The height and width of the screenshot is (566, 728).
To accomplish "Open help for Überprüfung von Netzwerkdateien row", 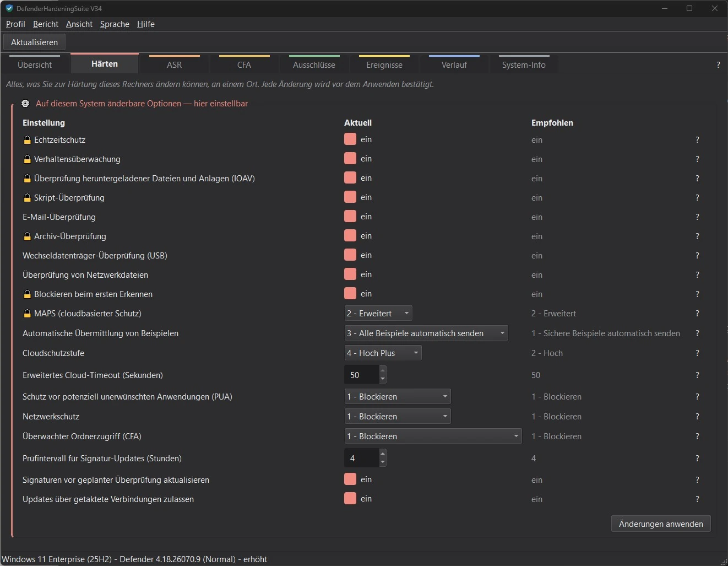I will coord(697,275).
